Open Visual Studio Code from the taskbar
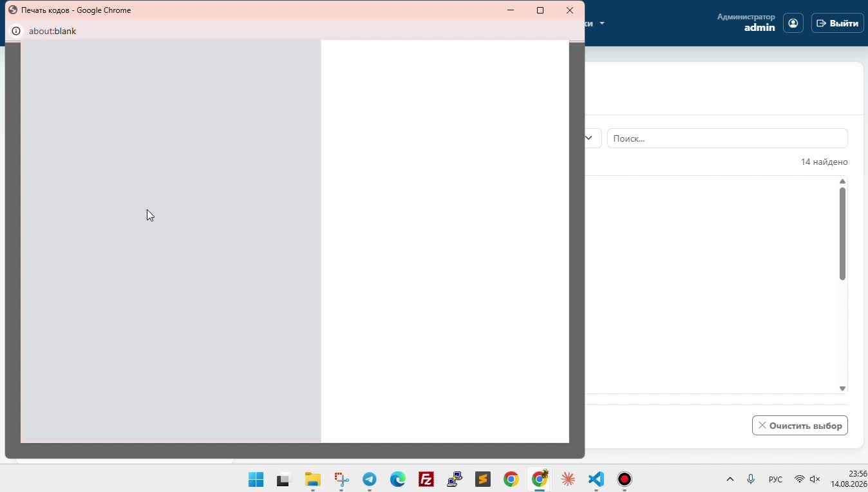Viewport: 868px width, 492px height. pos(596,479)
